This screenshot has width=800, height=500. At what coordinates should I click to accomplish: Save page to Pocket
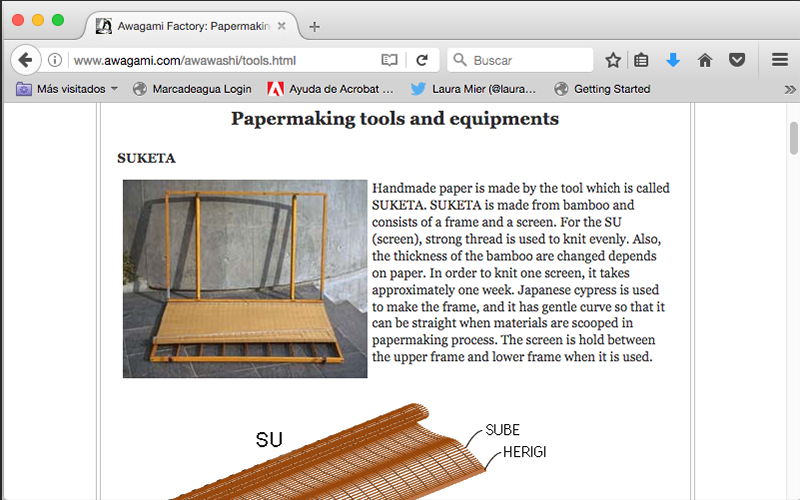pyautogui.click(x=736, y=60)
